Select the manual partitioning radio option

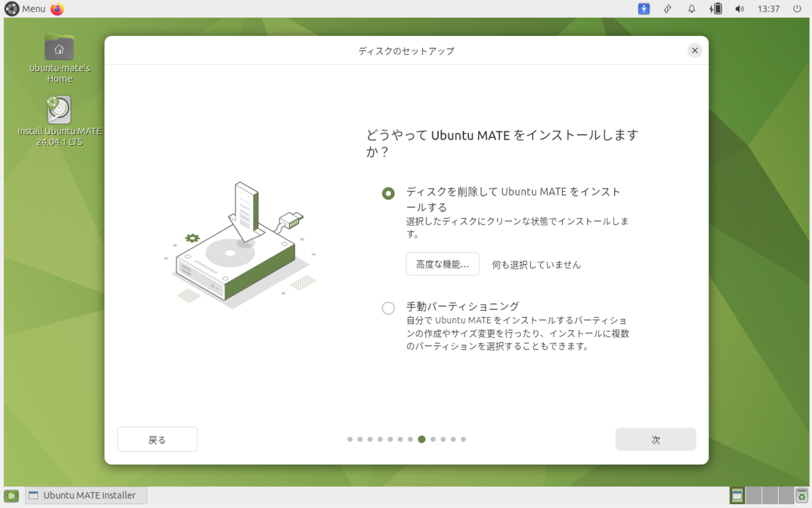[x=388, y=308]
